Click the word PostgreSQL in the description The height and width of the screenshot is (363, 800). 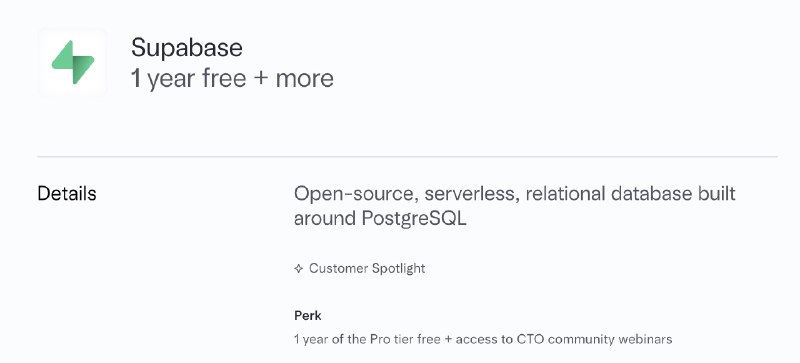(x=414, y=219)
